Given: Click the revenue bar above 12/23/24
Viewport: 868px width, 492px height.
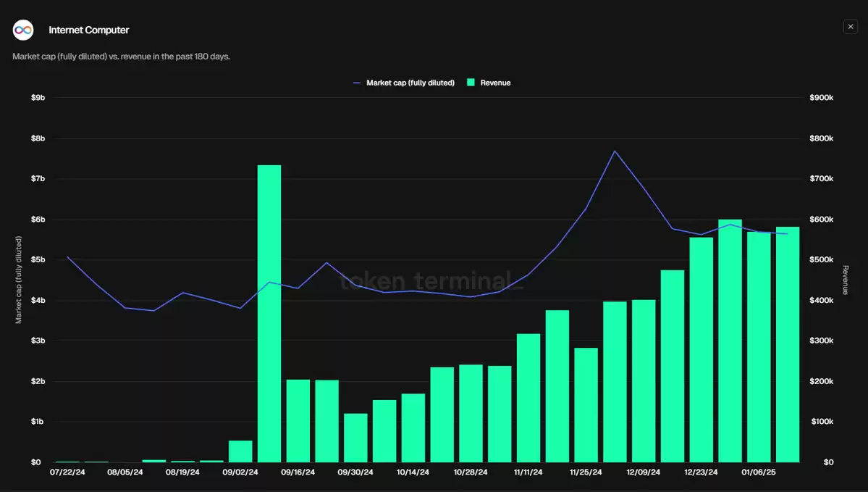Looking at the screenshot, I should point(701,349).
